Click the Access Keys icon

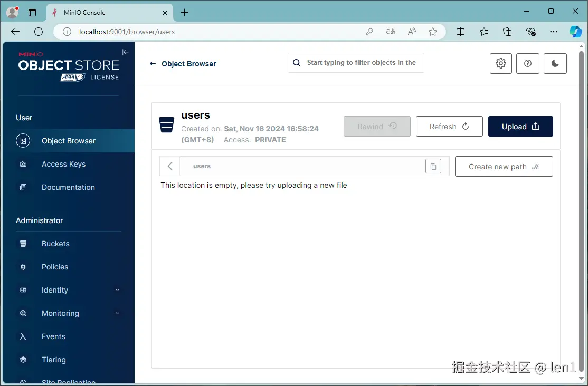tap(23, 164)
